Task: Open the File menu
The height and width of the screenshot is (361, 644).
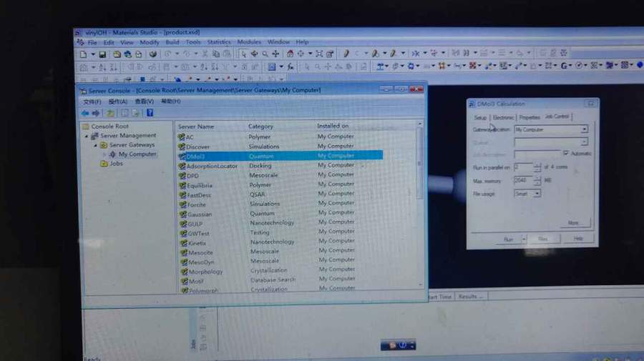Action: pos(92,43)
